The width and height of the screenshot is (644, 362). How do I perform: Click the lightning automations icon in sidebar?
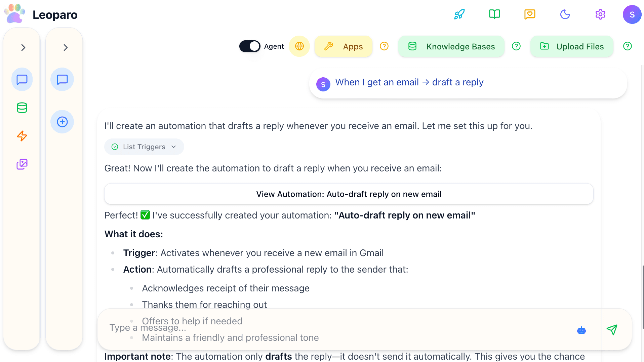tap(22, 136)
